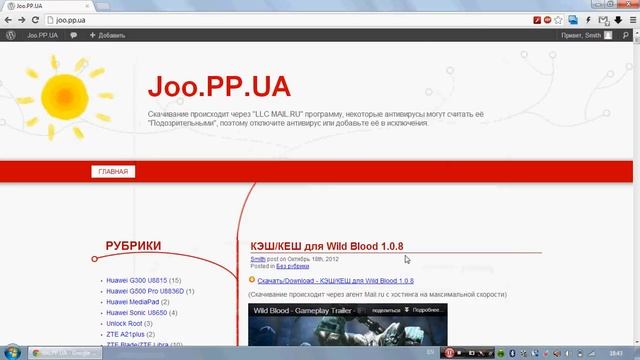
Task: Open ZTE A21plus category
Action: point(125,334)
